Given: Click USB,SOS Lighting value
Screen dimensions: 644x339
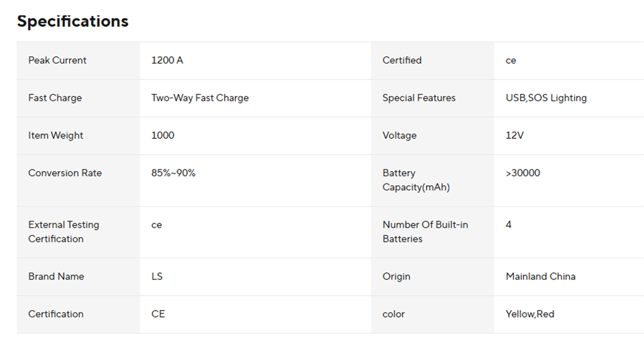Looking at the screenshot, I should click(546, 98).
